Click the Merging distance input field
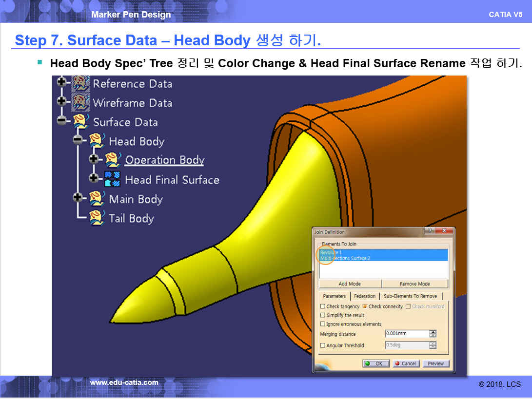Viewport: 532px width, 399px height. 406,334
